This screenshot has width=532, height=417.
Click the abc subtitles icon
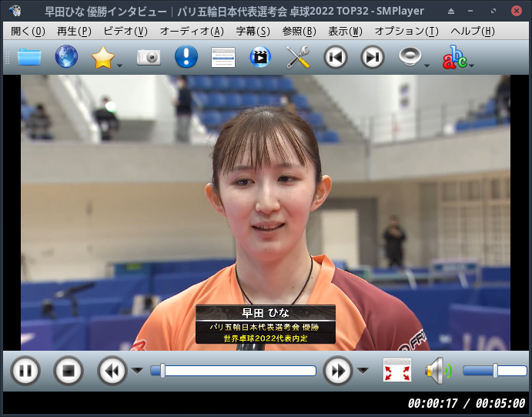point(455,57)
